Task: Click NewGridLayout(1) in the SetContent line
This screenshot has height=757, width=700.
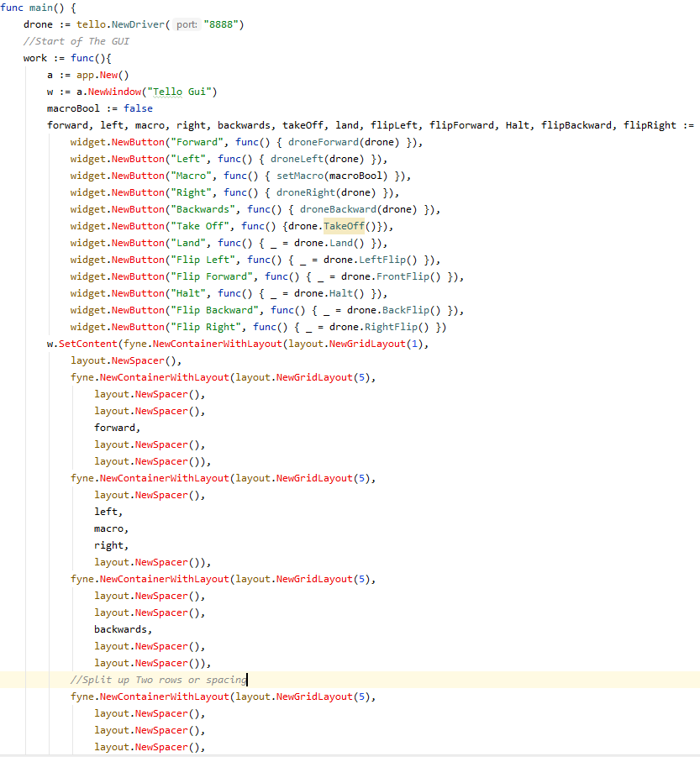Action: [376, 344]
